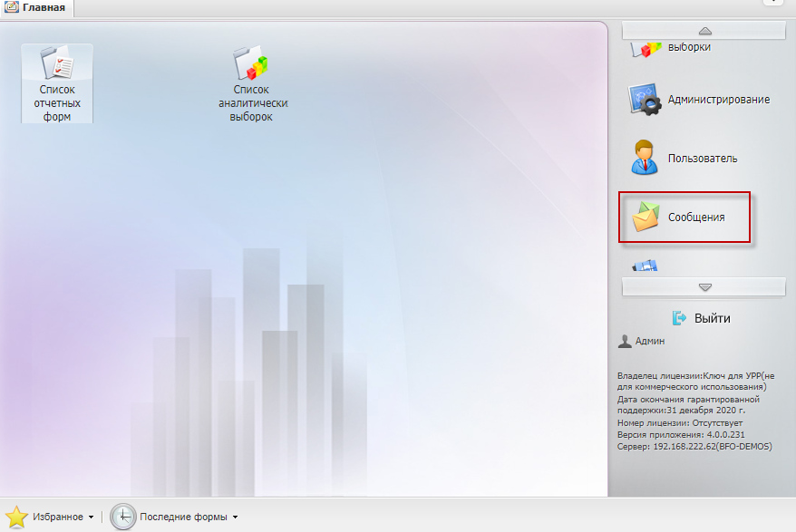
Task: Click the Избранное star icon
Action: (x=16, y=517)
